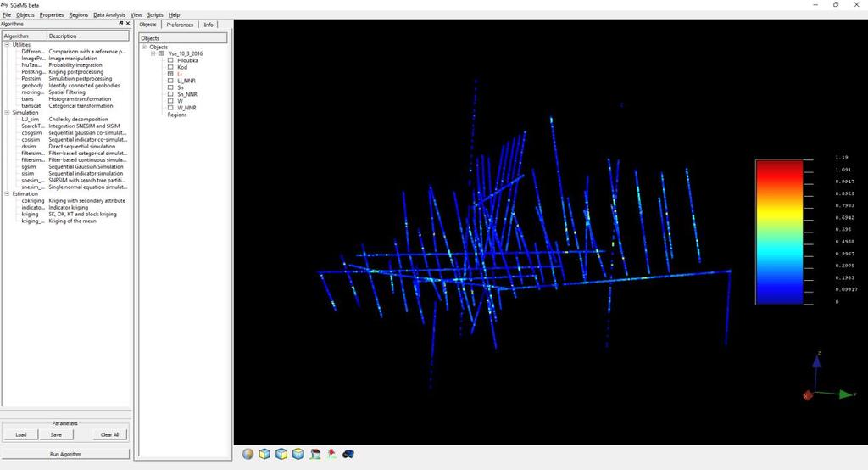Image resolution: width=868 pixels, height=470 pixels.
Task: Enable the Li_NNR property checkbox
Action: coord(170,81)
